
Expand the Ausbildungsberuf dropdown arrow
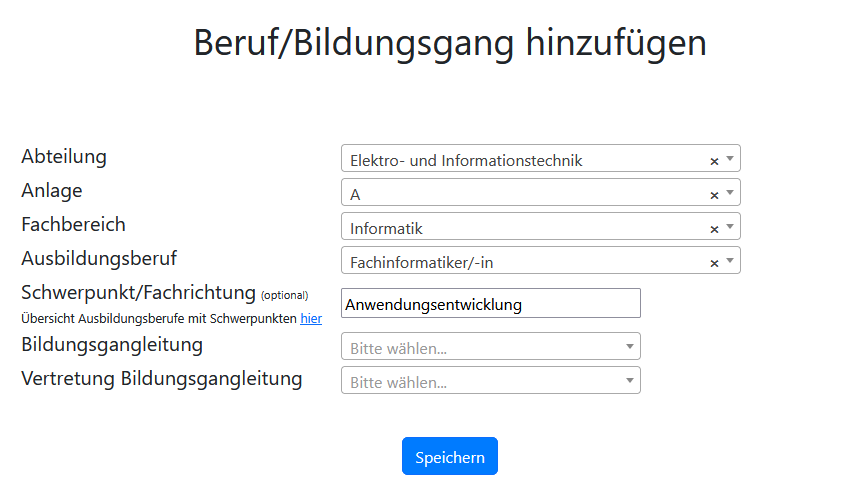click(x=730, y=260)
